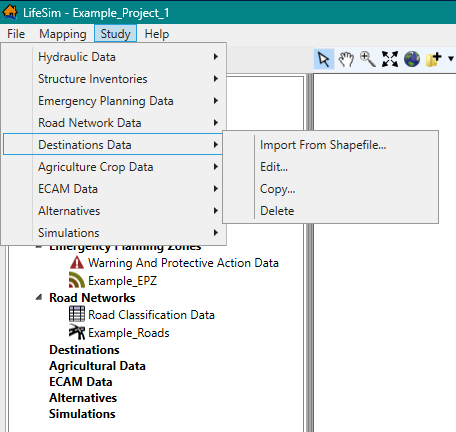Select Destinations Data menu entry
456x432 pixels.
113,144
